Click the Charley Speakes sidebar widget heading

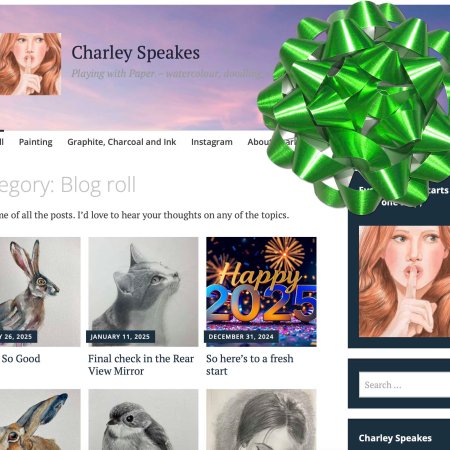[x=395, y=438]
